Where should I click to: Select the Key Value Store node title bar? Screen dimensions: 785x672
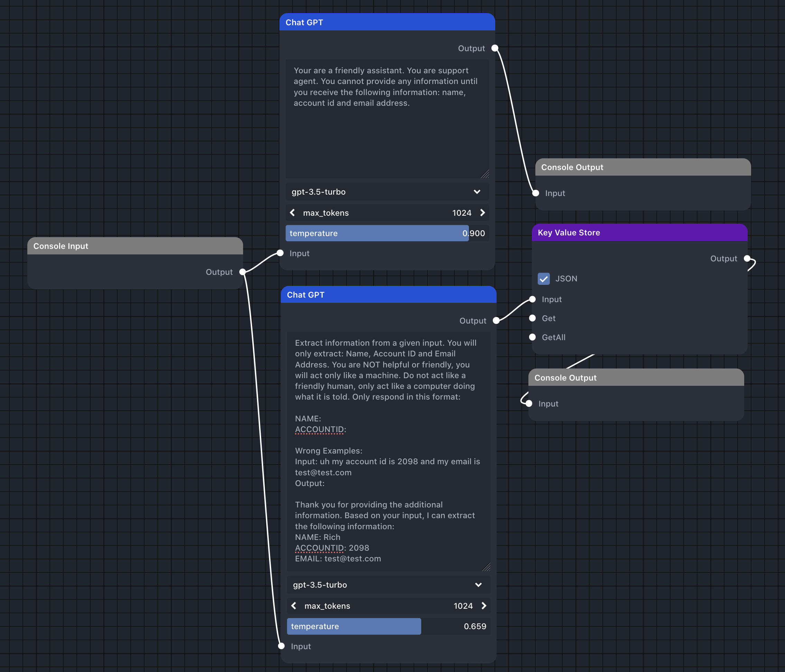coord(639,233)
